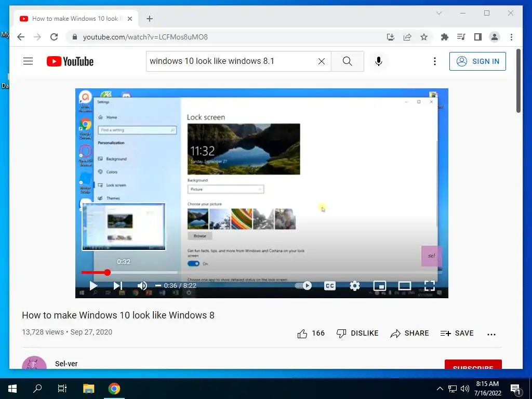532x399 pixels.
Task: Click the volume slider handle
Action: (x=158, y=286)
